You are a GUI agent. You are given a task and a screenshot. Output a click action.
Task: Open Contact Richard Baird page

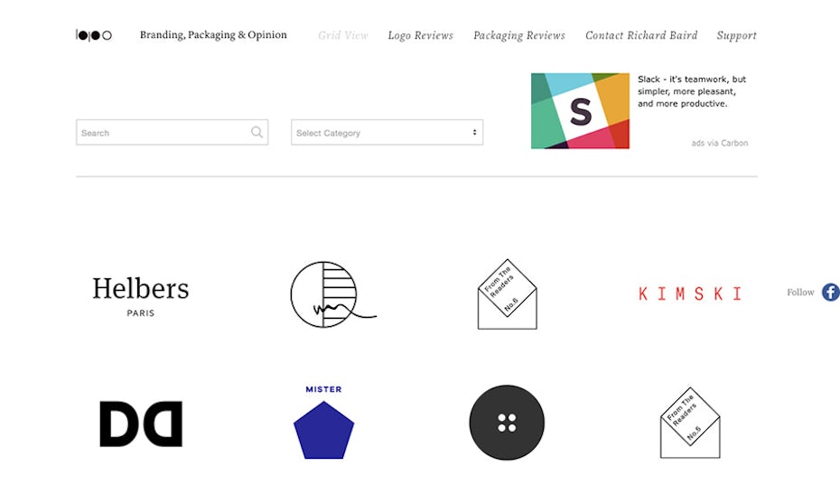coord(641,35)
